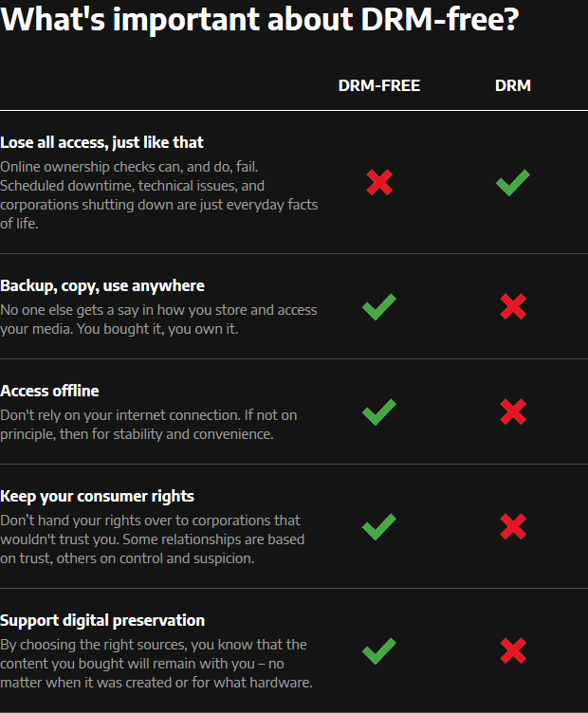Click the 'Backup, copy, use anywhere' title
Image resolution: width=588 pixels, height=713 pixels.
(x=102, y=285)
